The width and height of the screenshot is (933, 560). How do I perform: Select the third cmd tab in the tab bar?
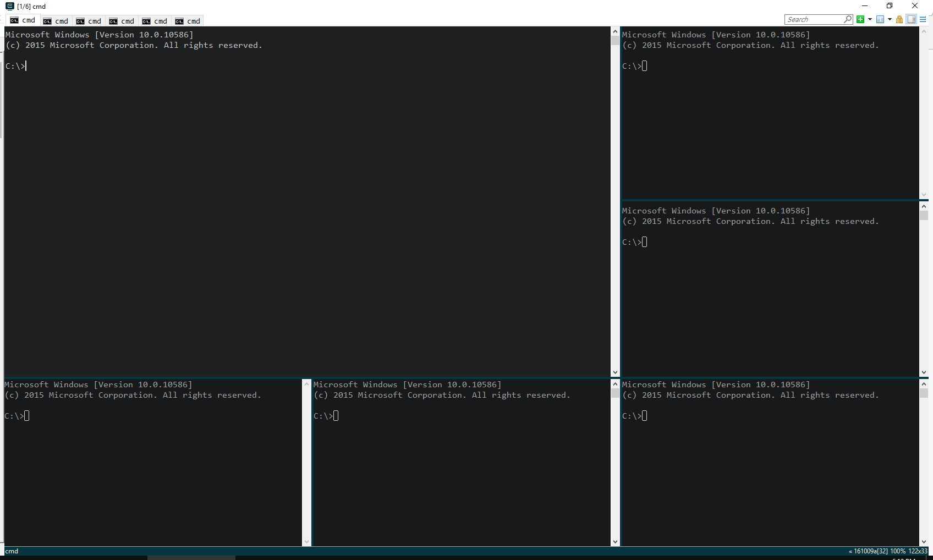pos(88,21)
